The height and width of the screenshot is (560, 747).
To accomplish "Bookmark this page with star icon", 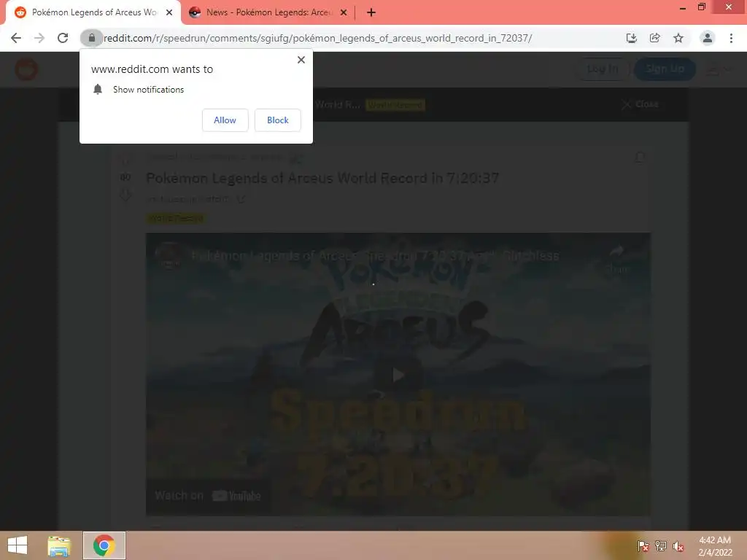I will pyautogui.click(x=678, y=38).
